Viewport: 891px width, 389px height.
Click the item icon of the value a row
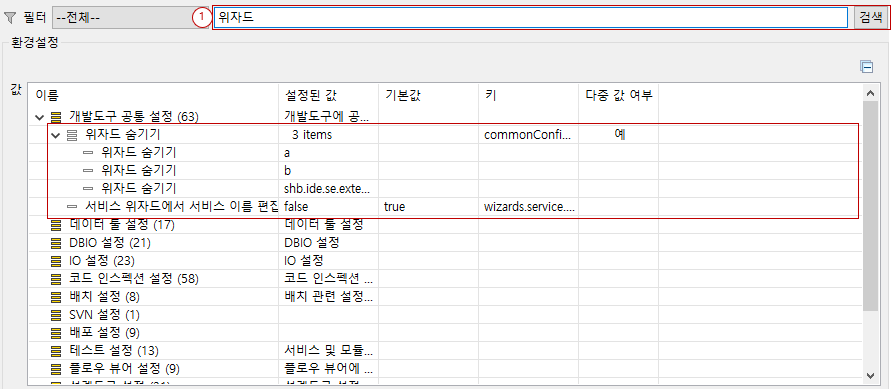point(88,153)
